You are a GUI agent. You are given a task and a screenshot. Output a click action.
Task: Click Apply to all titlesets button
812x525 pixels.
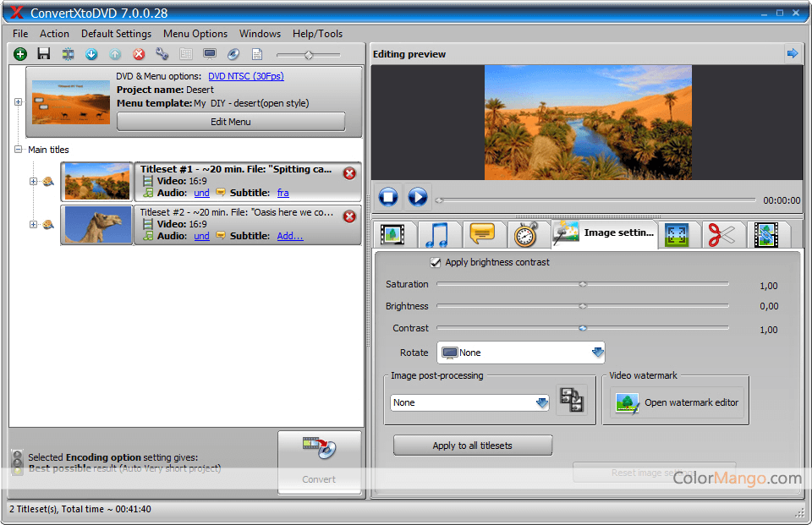(x=472, y=446)
